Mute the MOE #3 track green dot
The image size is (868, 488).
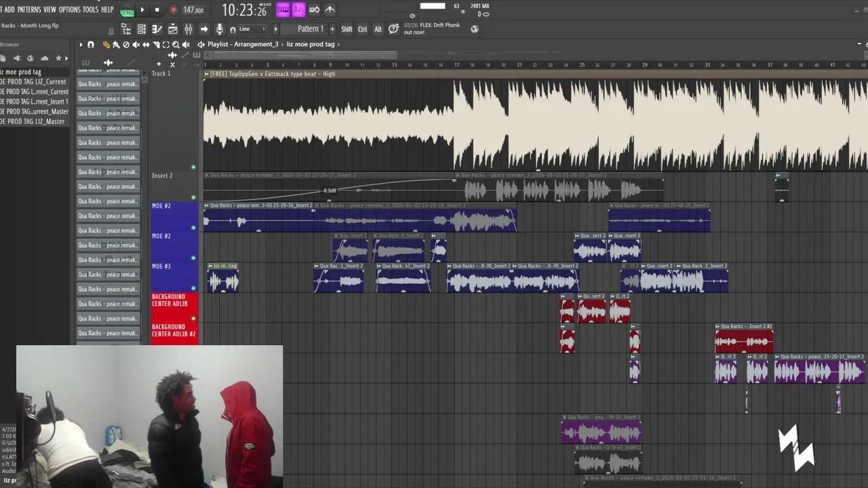(193, 288)
